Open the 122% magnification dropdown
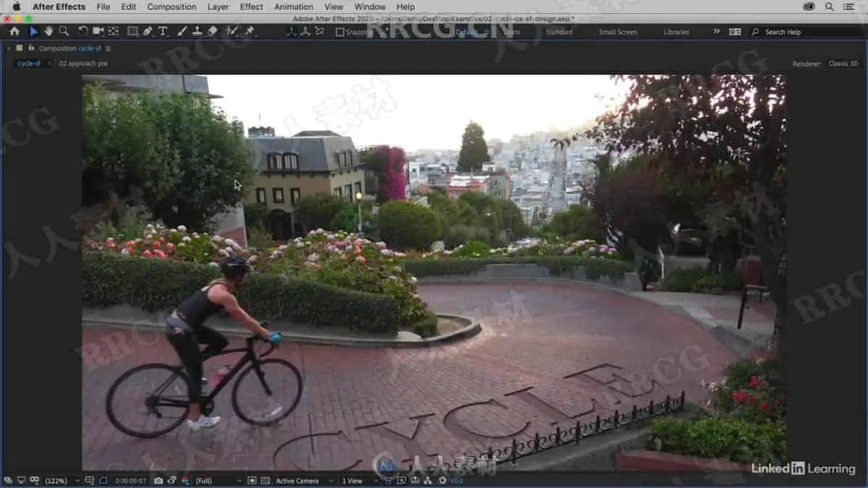The width and height of the screenshot is (868, 488). point(59,480)
